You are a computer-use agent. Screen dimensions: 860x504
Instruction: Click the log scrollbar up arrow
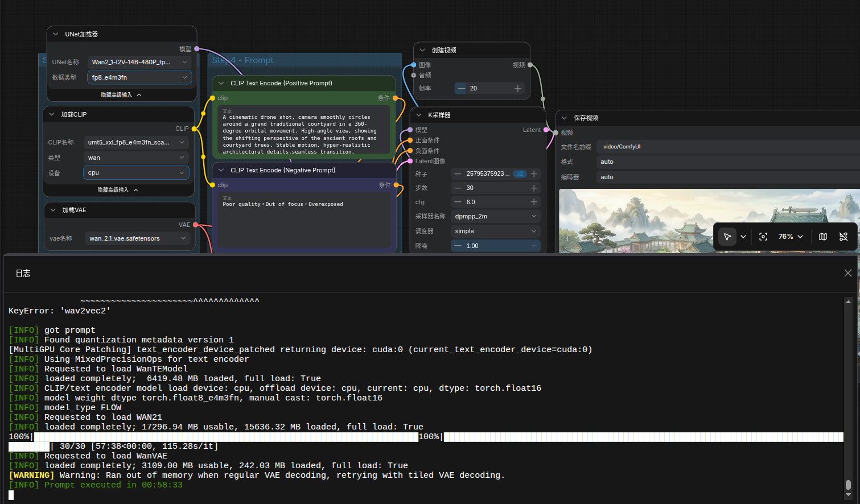[848, 301]
